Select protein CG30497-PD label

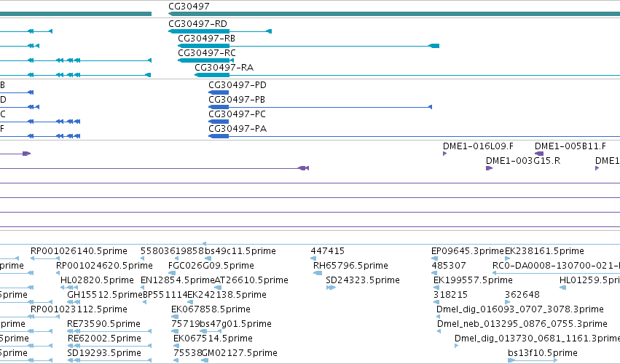click(x=238, y=85)
